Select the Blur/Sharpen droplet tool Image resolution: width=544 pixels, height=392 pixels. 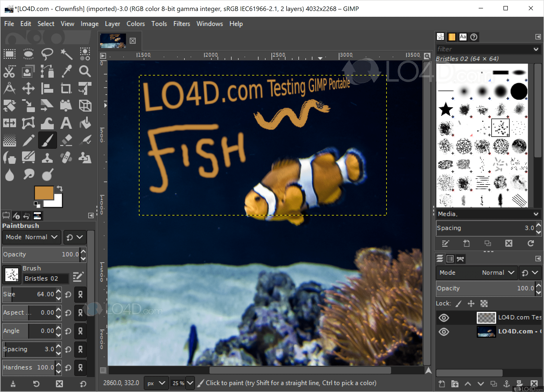point(10,175)
